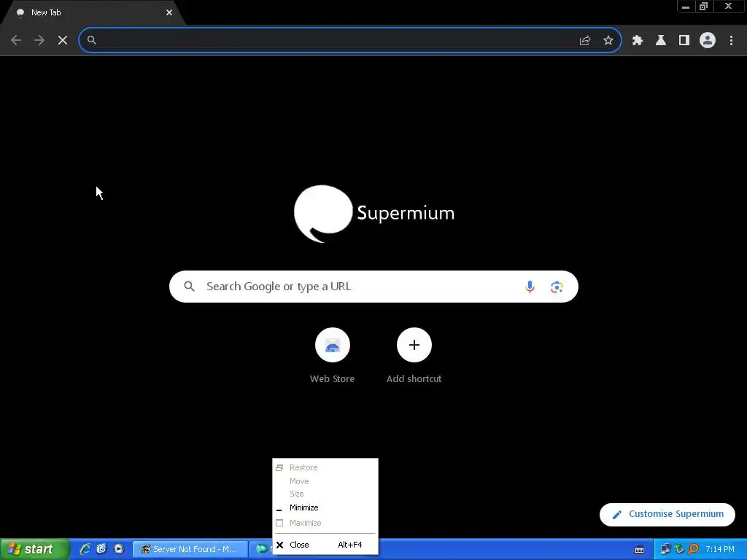Launch Internet Explorer from quick launch

point(85,549)
